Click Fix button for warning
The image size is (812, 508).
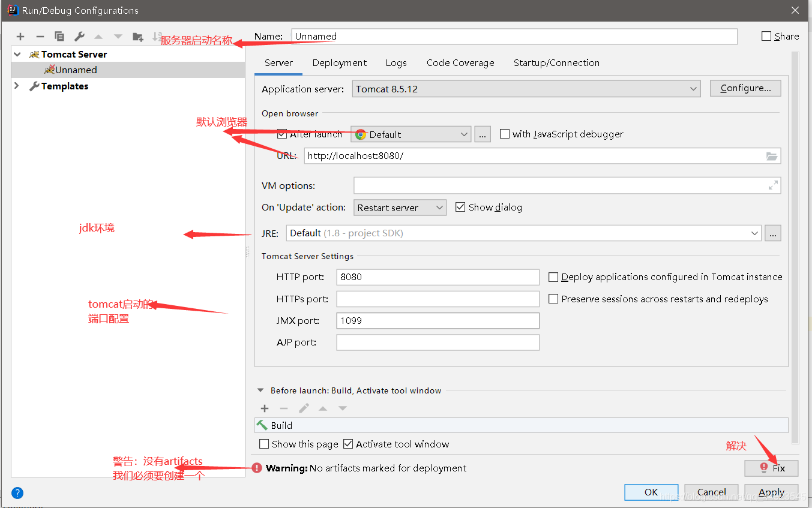pos(772,468)
